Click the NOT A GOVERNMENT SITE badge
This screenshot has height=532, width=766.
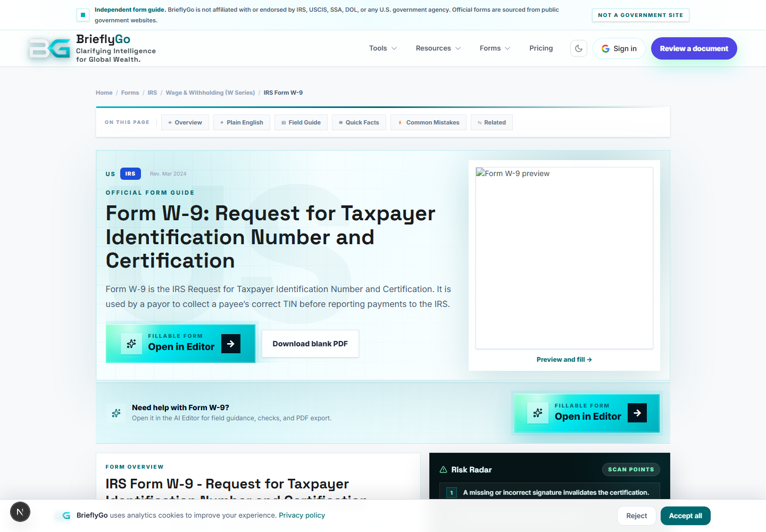click(x=640, y=15)
